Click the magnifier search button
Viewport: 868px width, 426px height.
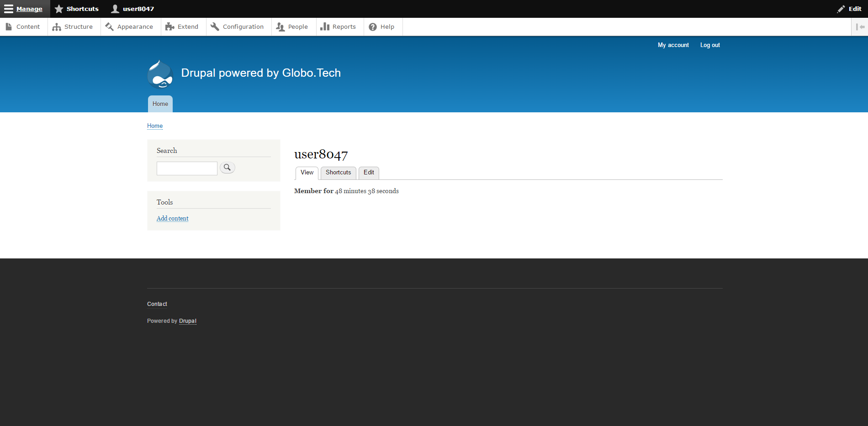pos(228,168)
